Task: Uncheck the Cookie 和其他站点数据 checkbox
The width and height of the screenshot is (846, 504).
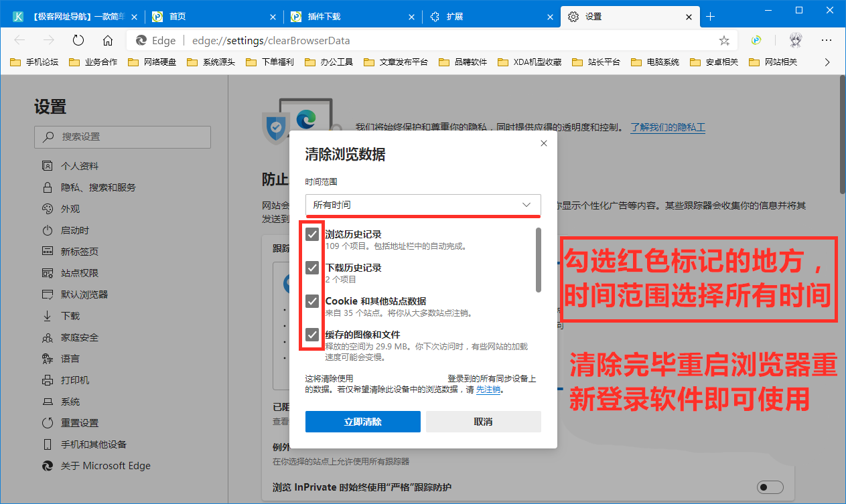Action: pos(311,301)
